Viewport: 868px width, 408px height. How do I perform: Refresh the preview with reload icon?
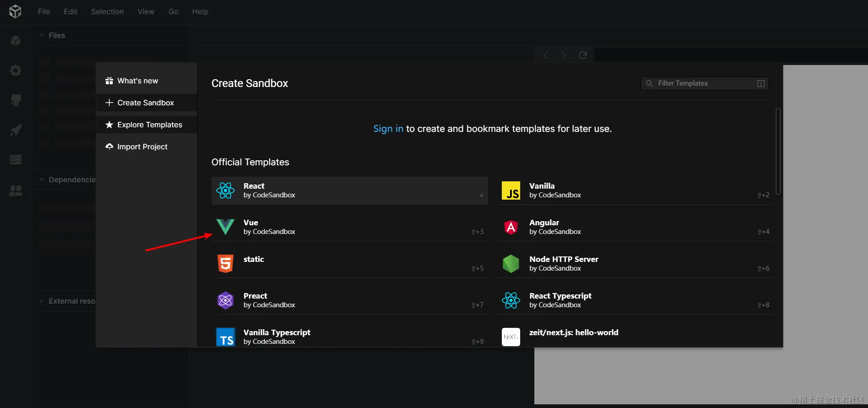[583, 55]
